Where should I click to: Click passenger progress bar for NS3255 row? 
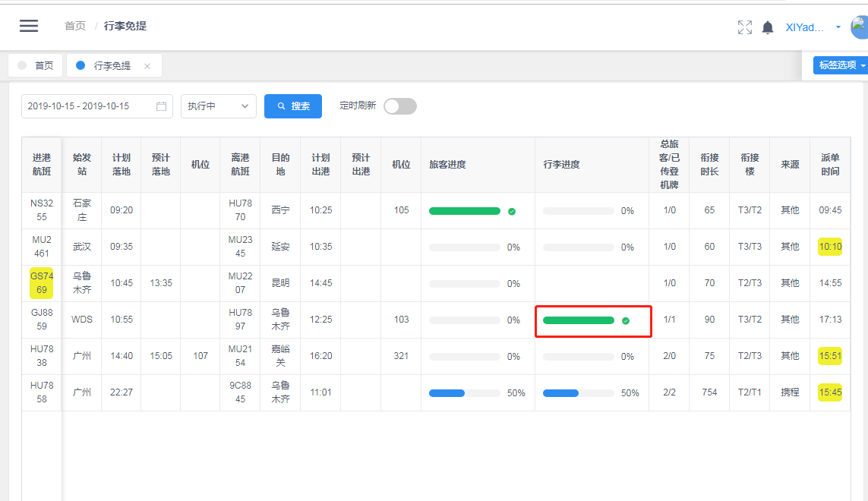point(465,211)
